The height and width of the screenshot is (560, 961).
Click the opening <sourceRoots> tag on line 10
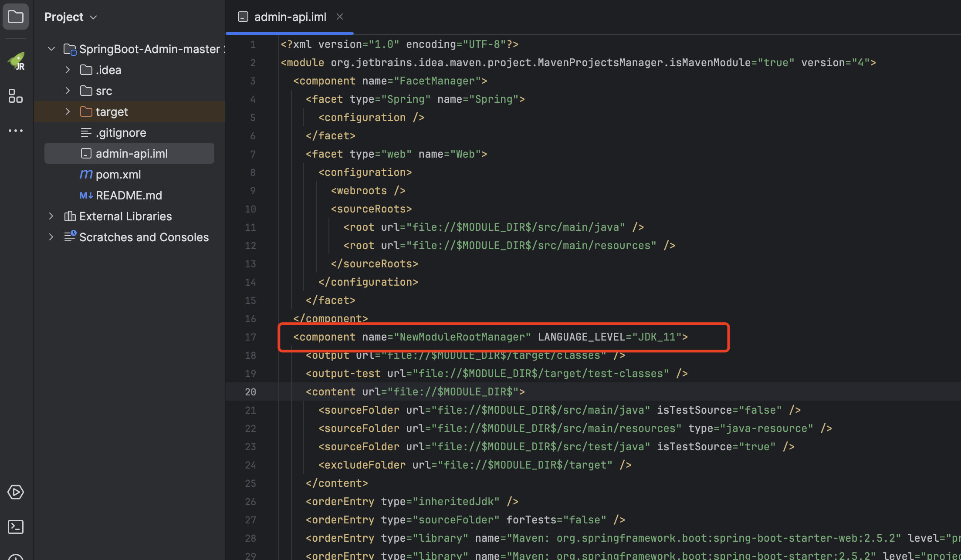tap(371, 209)
